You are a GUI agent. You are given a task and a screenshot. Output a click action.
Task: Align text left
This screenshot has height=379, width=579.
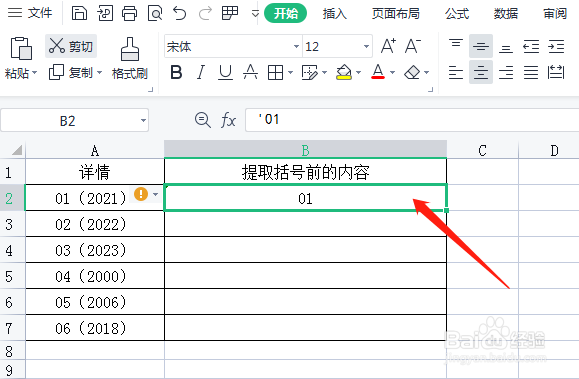point(456,72)
